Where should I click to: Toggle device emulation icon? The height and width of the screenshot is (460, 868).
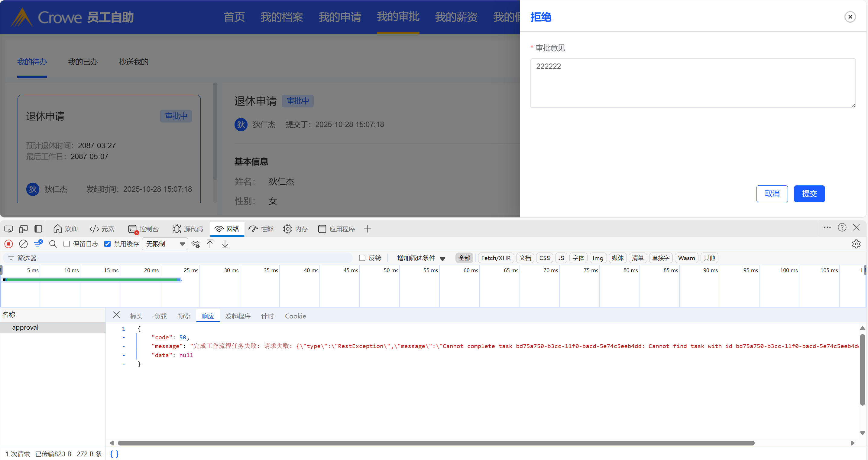tap(23, 229)
